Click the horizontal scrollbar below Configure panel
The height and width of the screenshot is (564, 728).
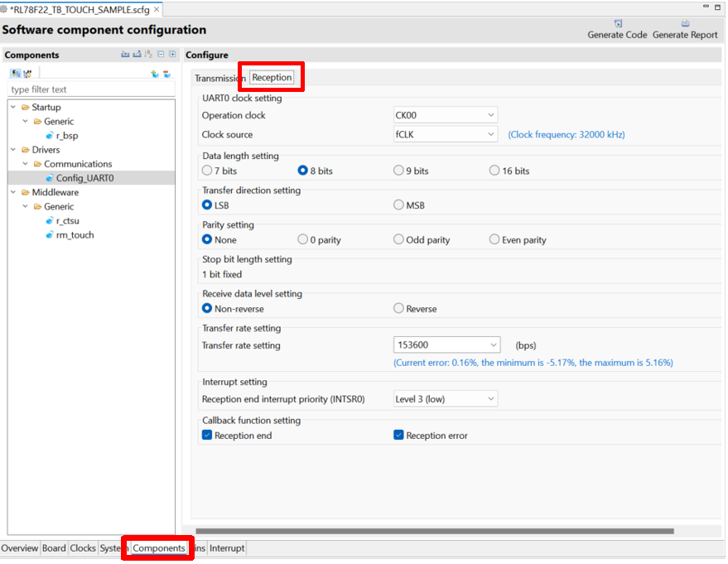click(x=434, y=531)
